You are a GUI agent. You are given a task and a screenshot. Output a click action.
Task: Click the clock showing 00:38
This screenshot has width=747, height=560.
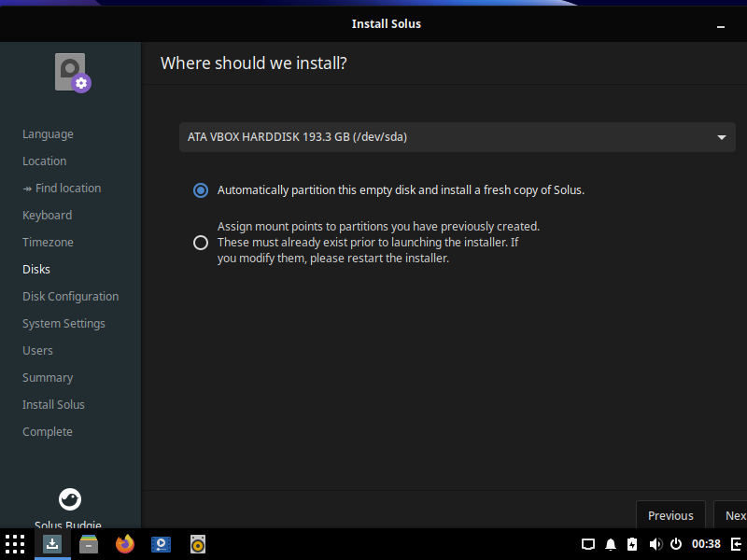pyautogui.click(x=706, y=544)
